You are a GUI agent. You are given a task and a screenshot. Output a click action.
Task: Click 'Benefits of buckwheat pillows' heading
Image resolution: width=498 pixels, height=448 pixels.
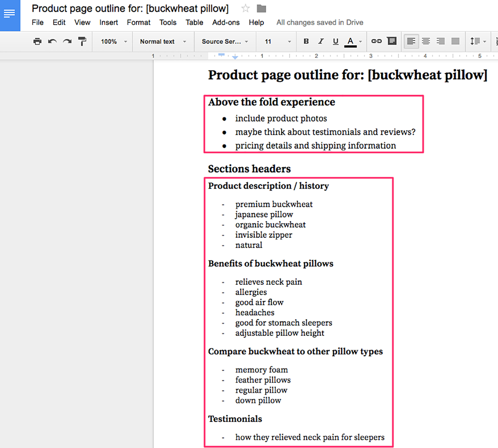click(271, 264)
